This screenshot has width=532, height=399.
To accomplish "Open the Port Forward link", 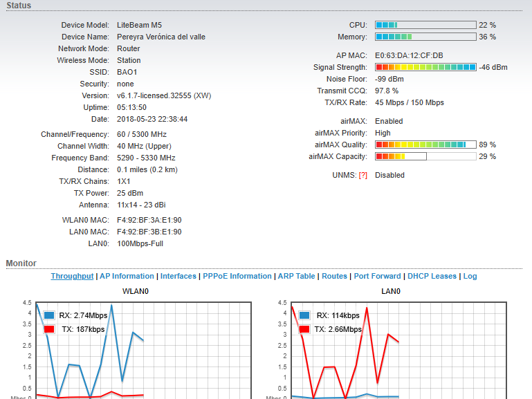I will (377, 276).
